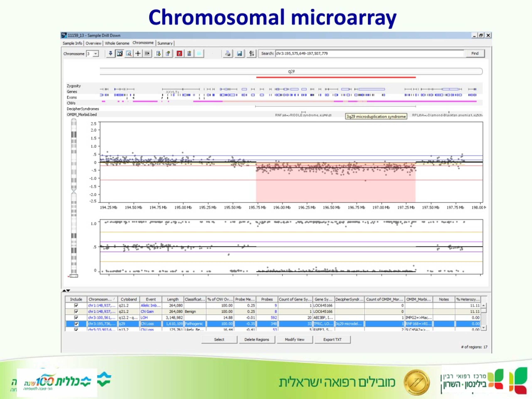Screen dimensions: 532x399
Task: Open the Chromosome number dropdown
Action: coord(96,54)
